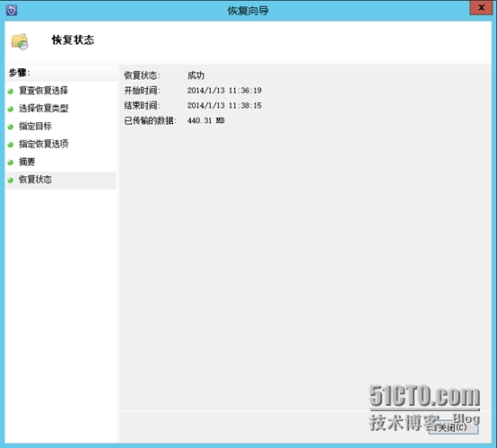
Task: Click the 开始时间: label
Action: [142, 91]
